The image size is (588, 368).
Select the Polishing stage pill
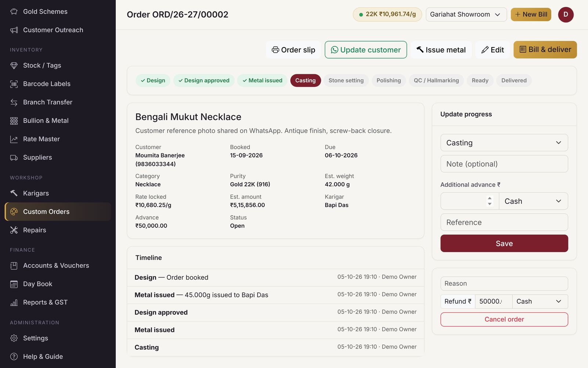coord(388,80)
